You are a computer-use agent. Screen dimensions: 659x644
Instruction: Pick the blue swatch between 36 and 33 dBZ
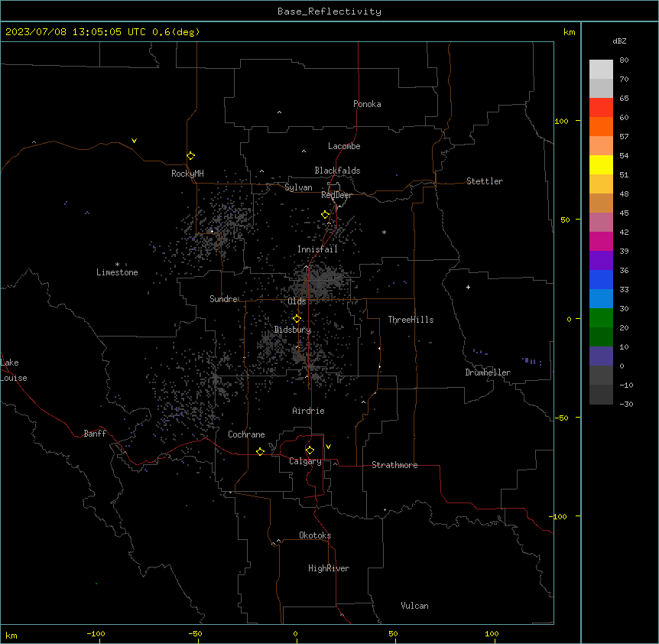601,279
